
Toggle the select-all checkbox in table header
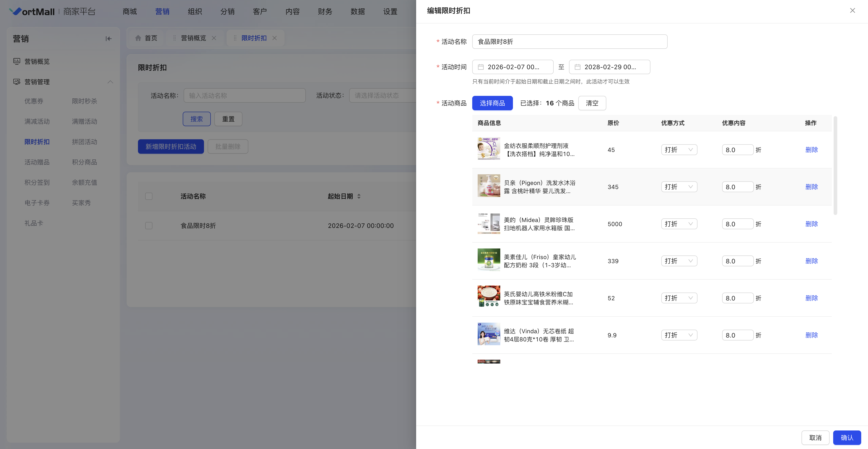coord(149,196)
